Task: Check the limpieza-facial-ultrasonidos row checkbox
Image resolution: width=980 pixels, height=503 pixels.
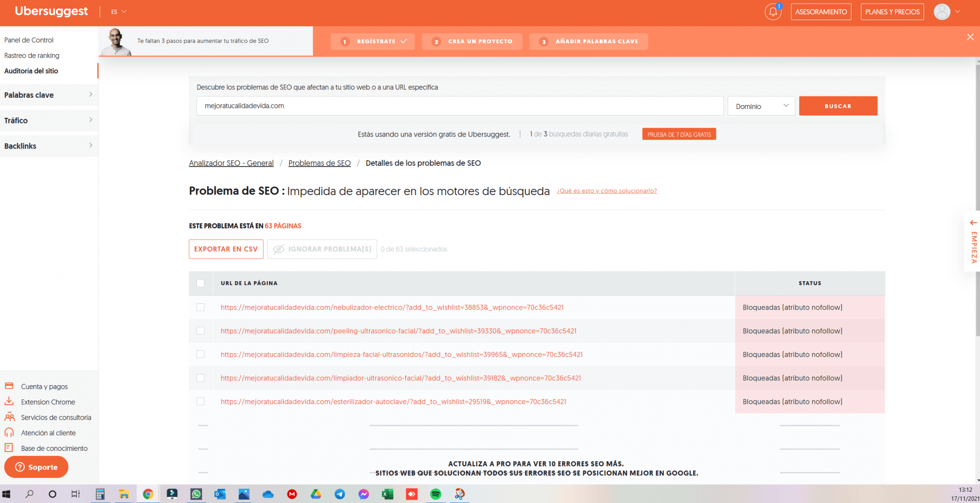Action: point(201,354)
